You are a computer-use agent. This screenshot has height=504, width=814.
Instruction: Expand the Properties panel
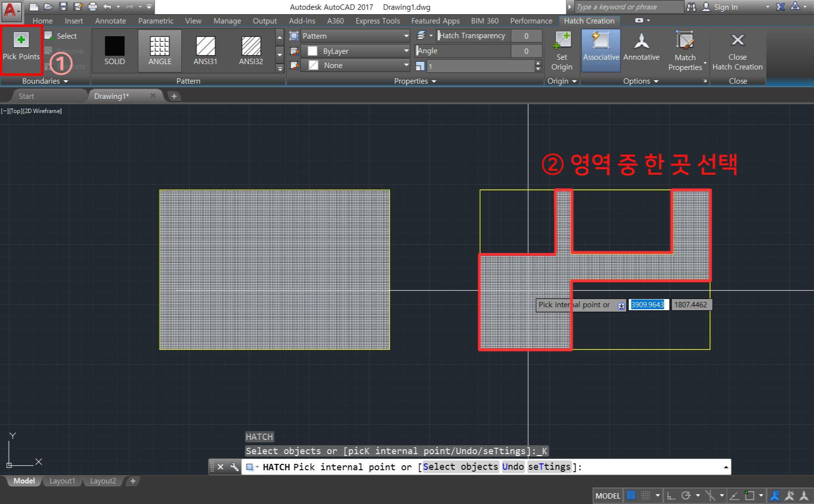tap(415, 81)
